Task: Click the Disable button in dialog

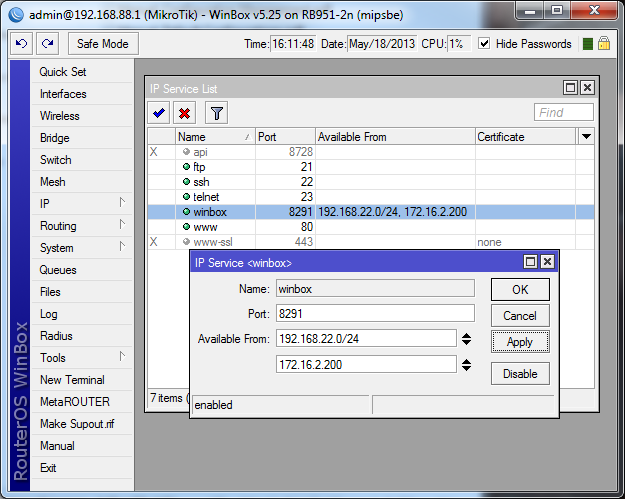Action: click(520, 373)
